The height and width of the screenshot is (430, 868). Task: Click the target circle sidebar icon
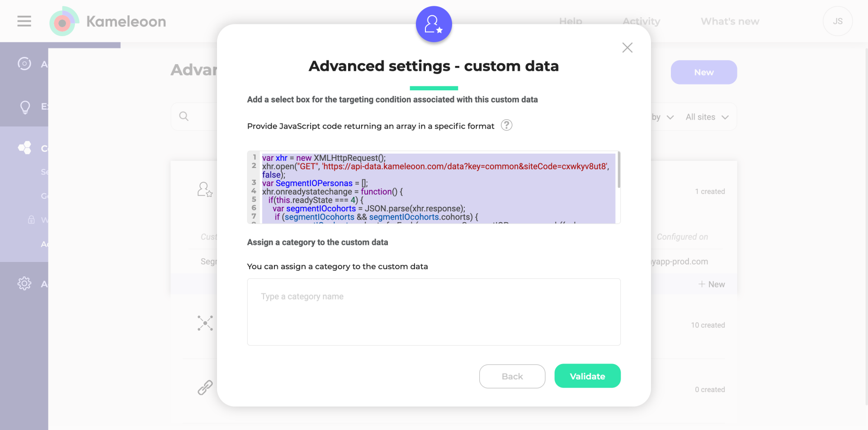24,64
